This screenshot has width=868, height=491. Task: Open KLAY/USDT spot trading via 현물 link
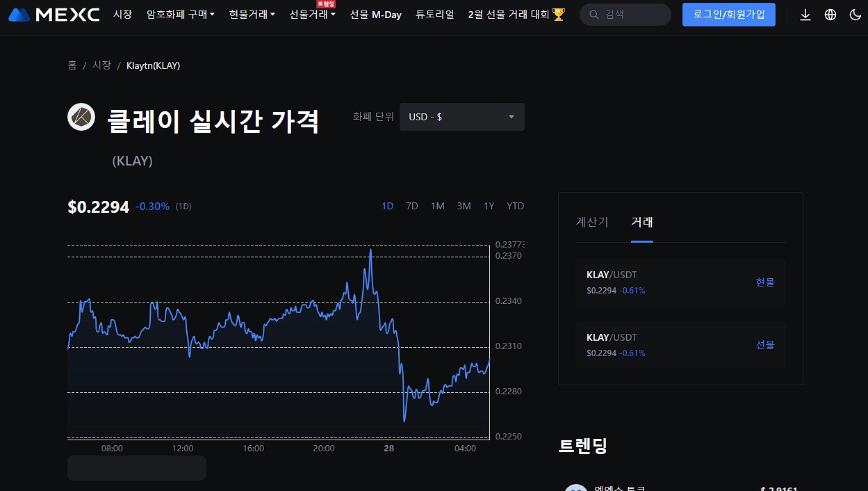[764, 282]
